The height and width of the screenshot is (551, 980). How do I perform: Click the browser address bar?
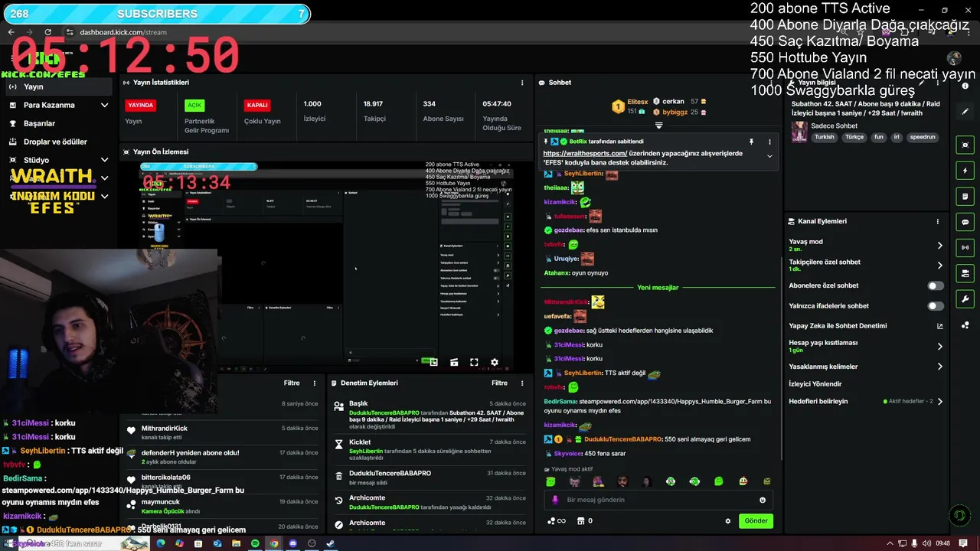pos(123,32)
